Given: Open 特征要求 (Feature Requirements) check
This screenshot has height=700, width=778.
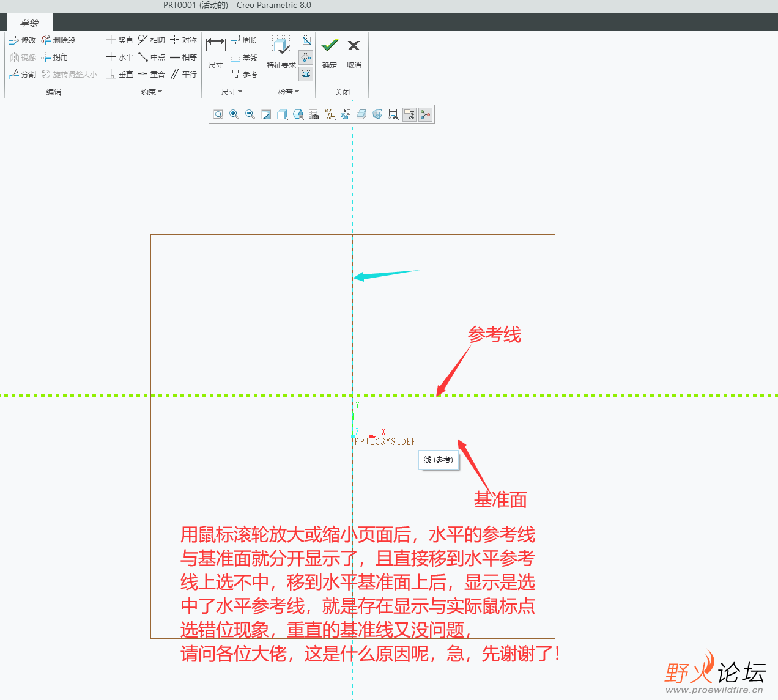Looking at the screenshot, I should click(281, 52).
